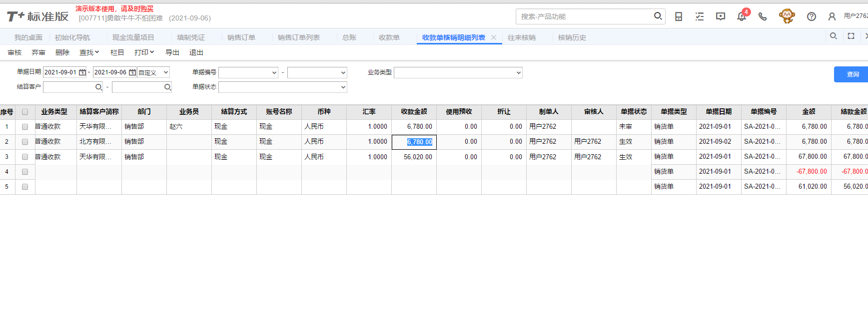Click the user profile icon
Viewport: 868px width, 321px height.
click(832, 16)
